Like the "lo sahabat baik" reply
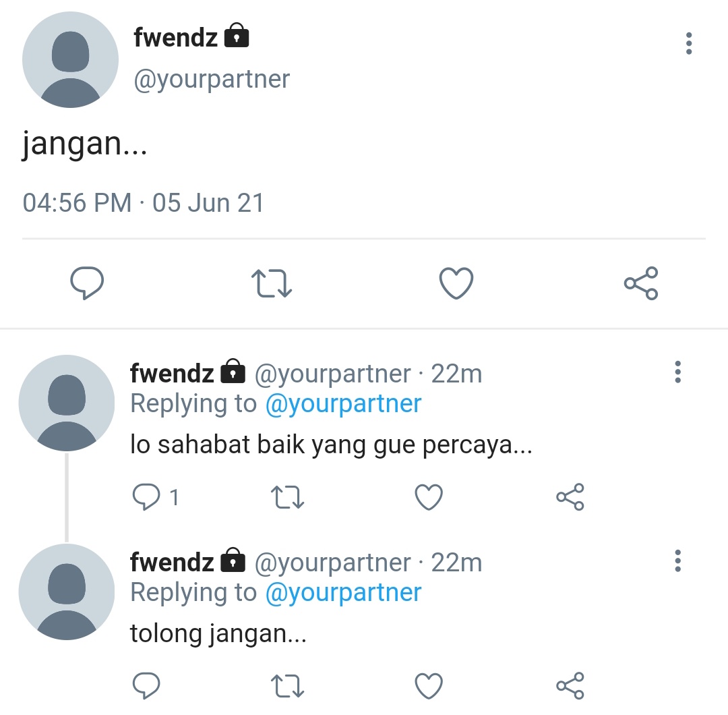The width and height of the screenshot is (728, 715). click(429, 497)
